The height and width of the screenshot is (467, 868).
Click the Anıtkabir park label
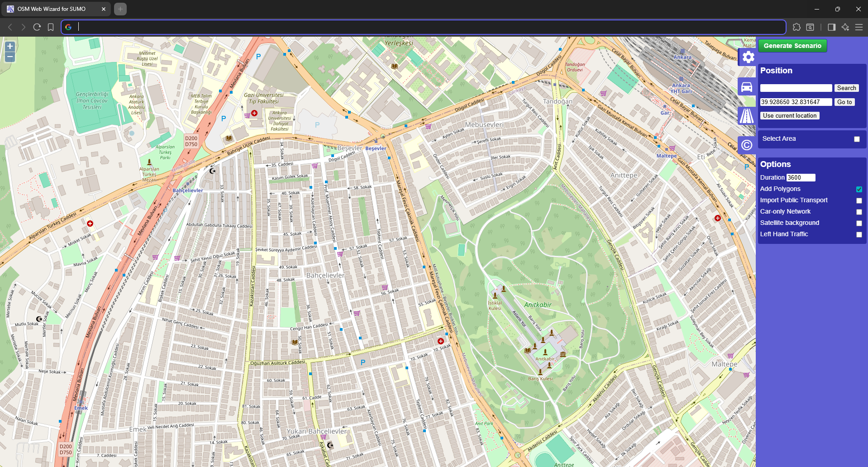[x=538, y=305]
